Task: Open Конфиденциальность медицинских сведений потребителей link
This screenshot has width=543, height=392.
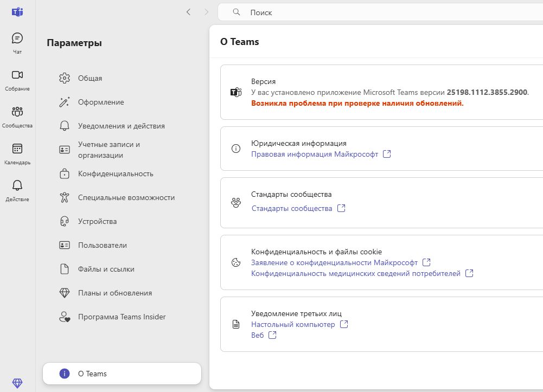Action: (x=356, y=273)
